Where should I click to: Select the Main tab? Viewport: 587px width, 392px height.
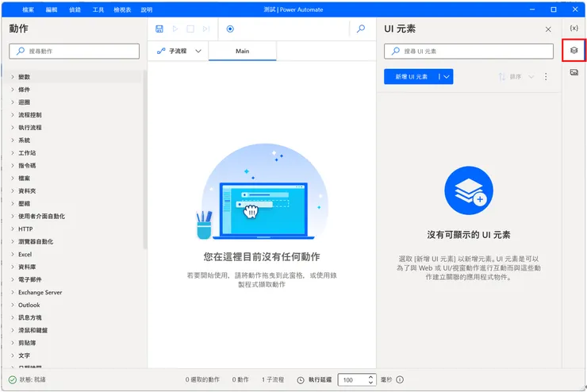pyautogui.click(x=243, y=51)
